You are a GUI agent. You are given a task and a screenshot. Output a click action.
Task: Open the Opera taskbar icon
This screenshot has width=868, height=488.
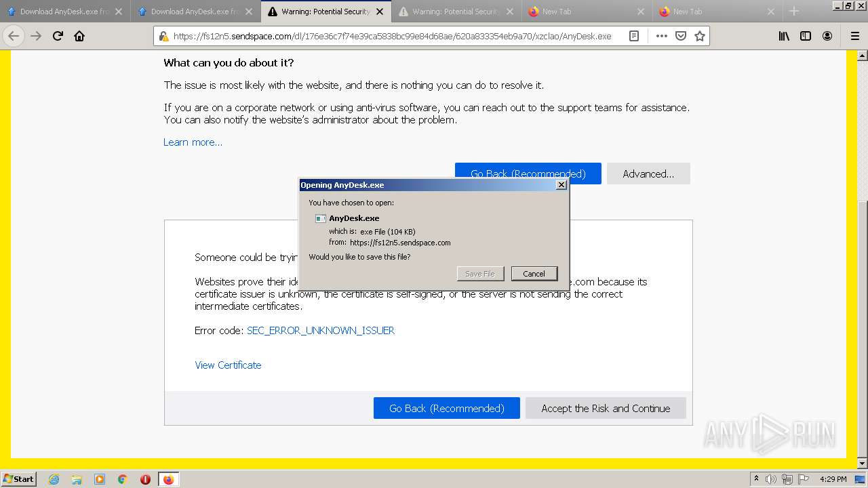tap(145, 479)
